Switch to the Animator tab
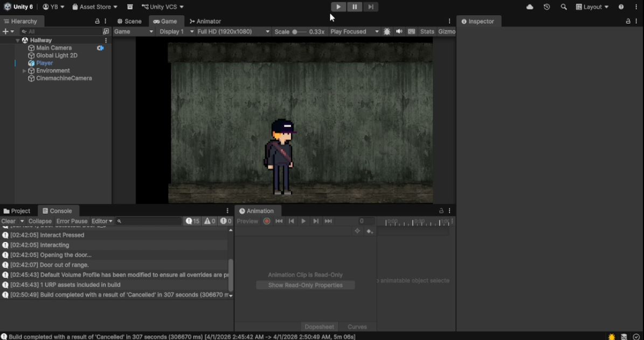 205,22
